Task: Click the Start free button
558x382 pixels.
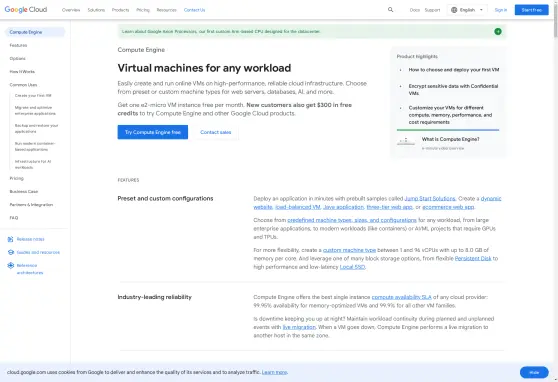Action: point(532,10)
